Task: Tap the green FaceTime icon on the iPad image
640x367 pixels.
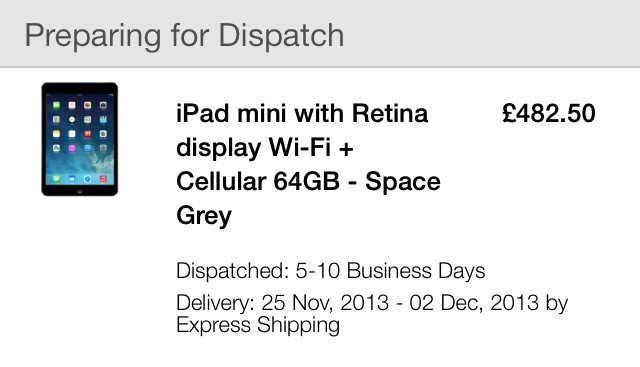Action: tap(56, 105)
